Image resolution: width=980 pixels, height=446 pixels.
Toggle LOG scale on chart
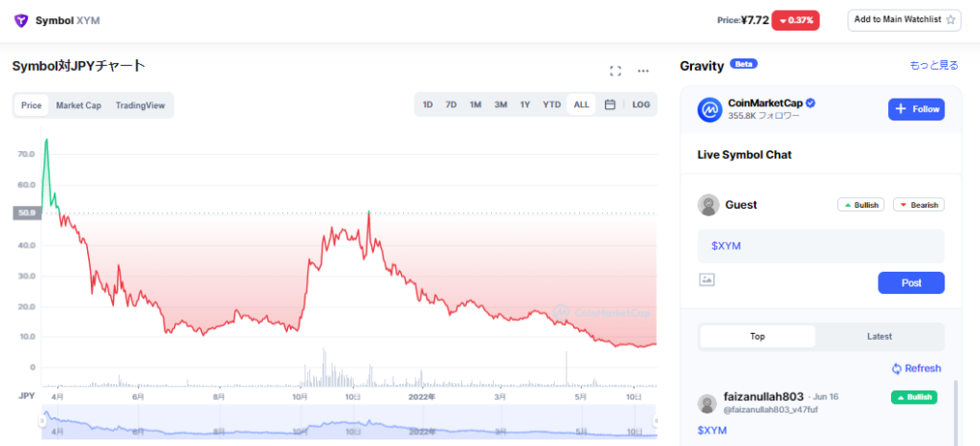coord(641,105)
